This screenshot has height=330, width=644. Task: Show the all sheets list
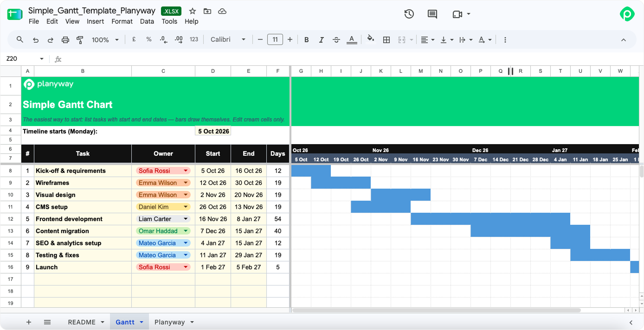tap(47, 322)
